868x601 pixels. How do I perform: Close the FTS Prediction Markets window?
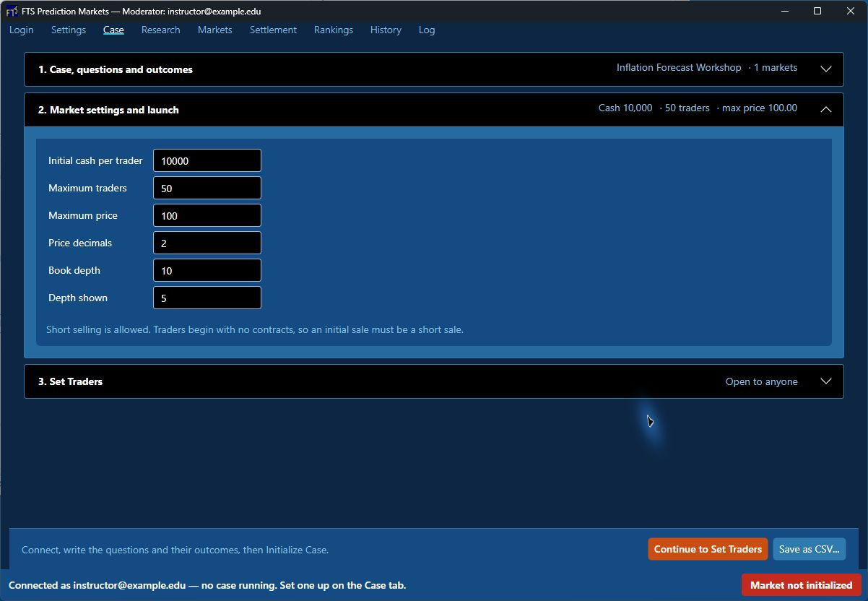click(x=851, y=11)
